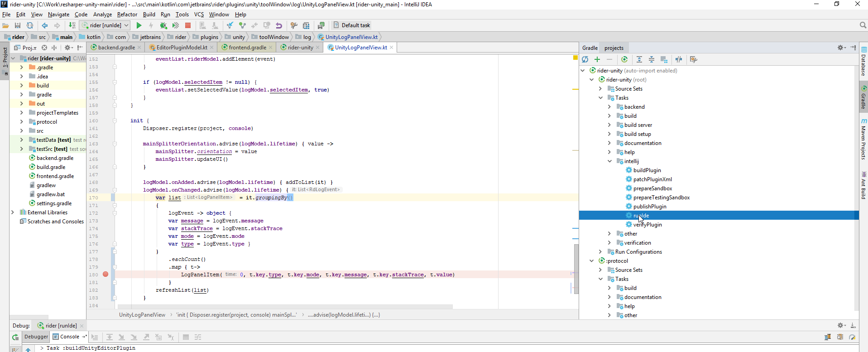
Task: Click the purple Undo/Revert arrow icon
Action: point(279,25)
